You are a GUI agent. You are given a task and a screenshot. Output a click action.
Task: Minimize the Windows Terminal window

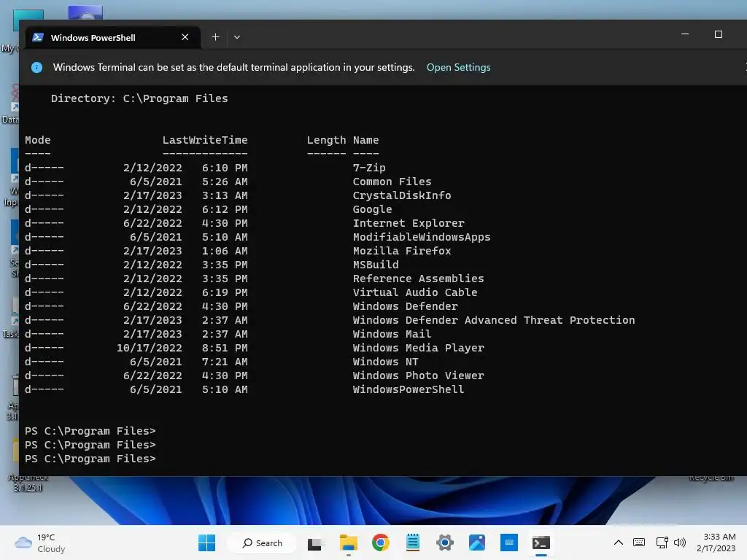pos(684,34)
